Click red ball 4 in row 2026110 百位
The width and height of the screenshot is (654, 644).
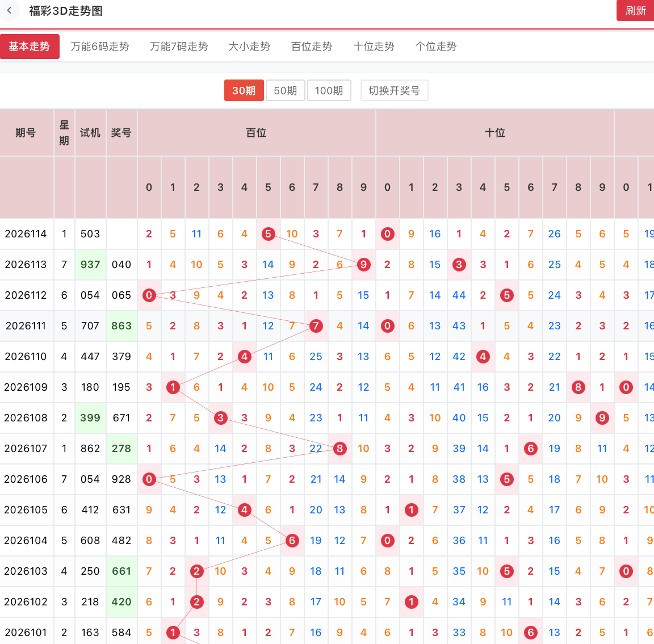pyautogui.click(x=245, y=357)
